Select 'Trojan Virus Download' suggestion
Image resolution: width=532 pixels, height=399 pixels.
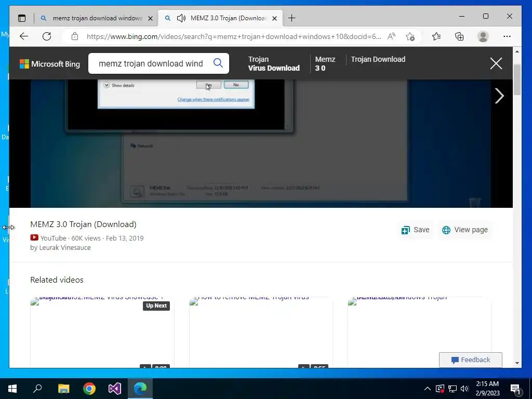pos(274,63)
